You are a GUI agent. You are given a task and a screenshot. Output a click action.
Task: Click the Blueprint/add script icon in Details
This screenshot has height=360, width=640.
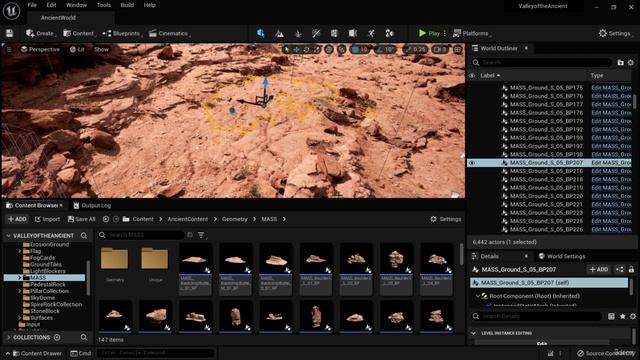[620, 269]
